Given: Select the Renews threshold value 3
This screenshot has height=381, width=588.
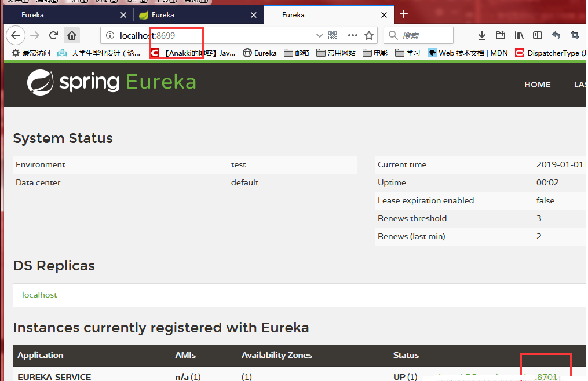Looking at the screenshot, I should 539,219.
